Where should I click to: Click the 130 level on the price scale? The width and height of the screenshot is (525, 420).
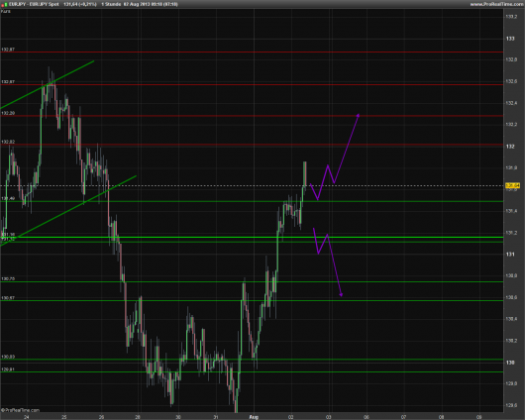pos(510,363)
